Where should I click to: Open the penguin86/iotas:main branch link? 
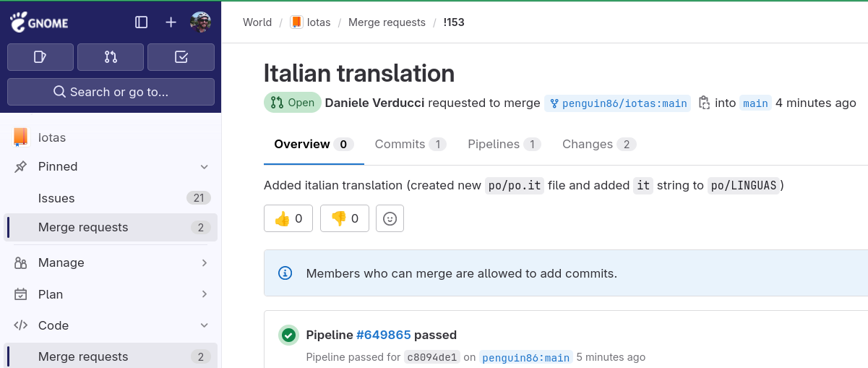click(x=618, y=103)
